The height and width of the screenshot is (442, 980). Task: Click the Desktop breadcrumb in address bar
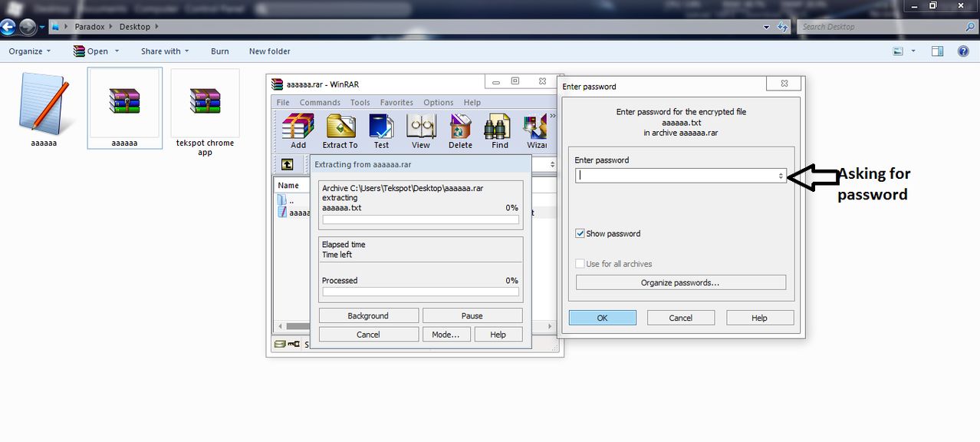pyautogui.click(x=135, y=27)
